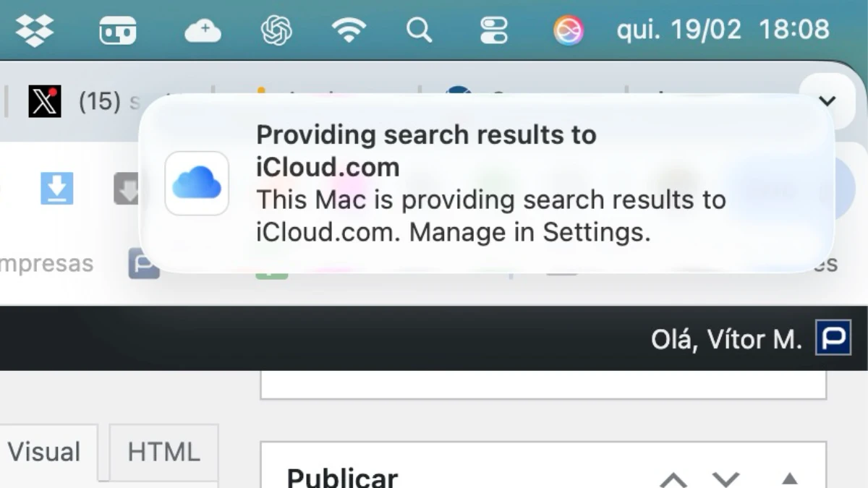Open the Wi-Fi status menu
The height and width of the screenshot is (488, 868).
[x=349, y=30]
